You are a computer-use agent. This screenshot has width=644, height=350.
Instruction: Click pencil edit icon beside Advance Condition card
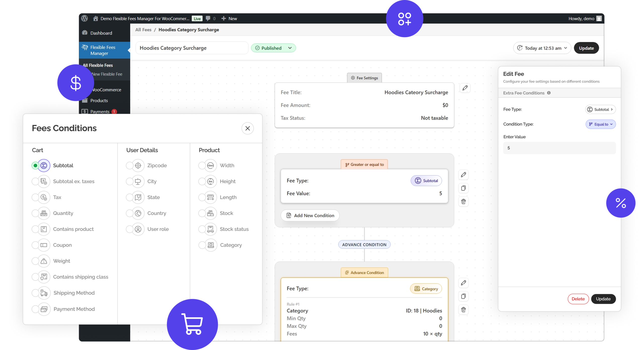tap(463, 283)
